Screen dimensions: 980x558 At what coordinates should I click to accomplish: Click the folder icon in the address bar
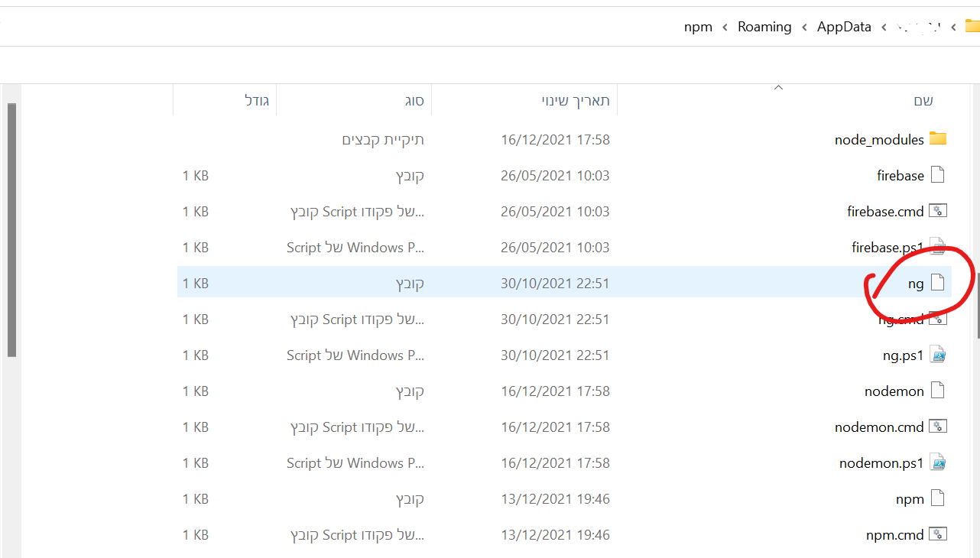click(972, 27)
